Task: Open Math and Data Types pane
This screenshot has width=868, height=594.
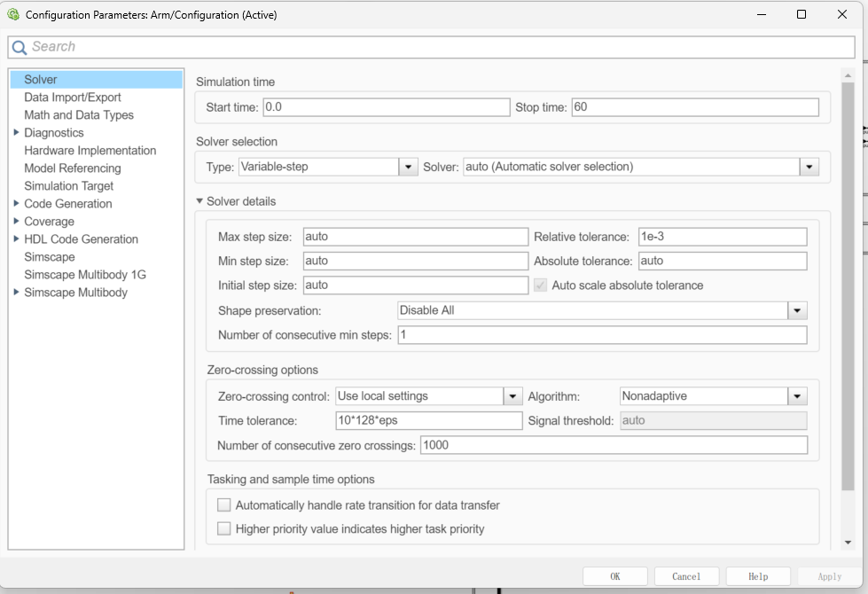Action: (79, 114)
